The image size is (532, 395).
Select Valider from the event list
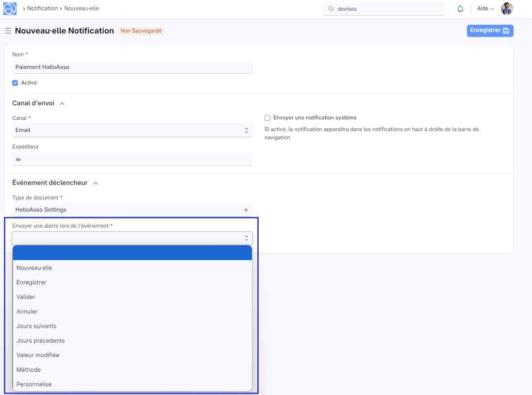pos(26,297)
